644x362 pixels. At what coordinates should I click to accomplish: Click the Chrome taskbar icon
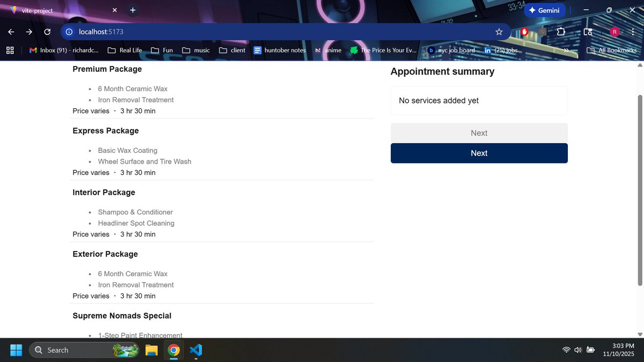tap(173, 350)
